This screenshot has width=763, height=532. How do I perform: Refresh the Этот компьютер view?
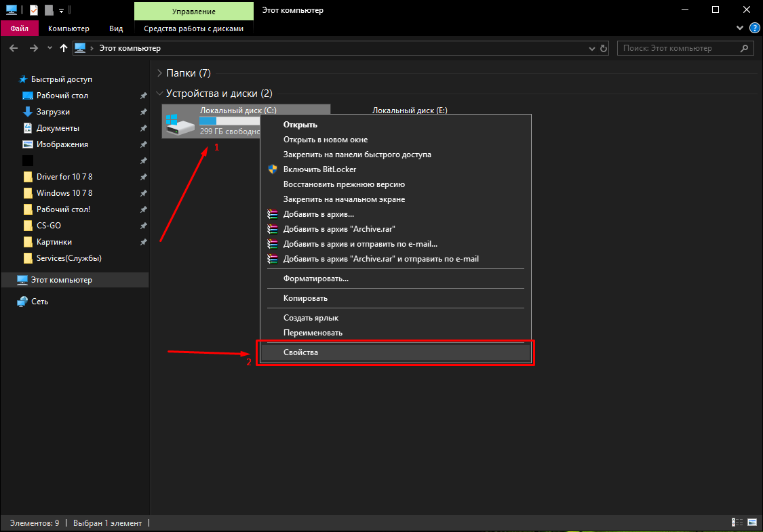pyautogui.click(x=604, y=48)
